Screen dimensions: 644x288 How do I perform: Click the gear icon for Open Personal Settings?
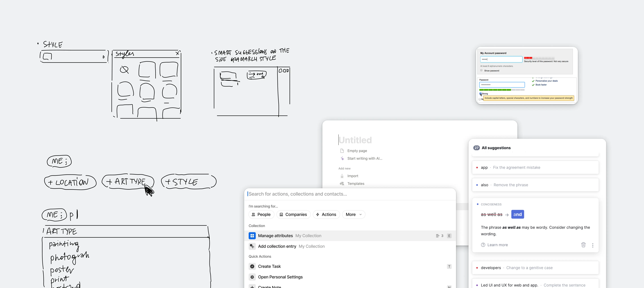(252, 277)
